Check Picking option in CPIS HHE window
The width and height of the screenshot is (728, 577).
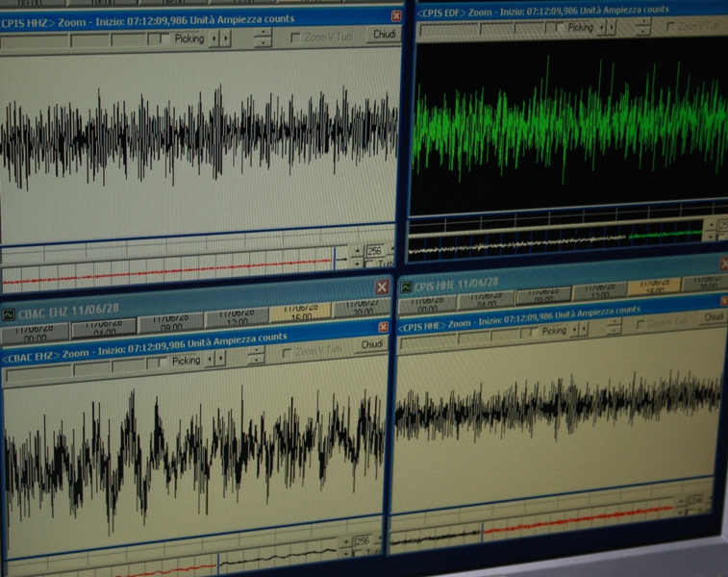535,331
